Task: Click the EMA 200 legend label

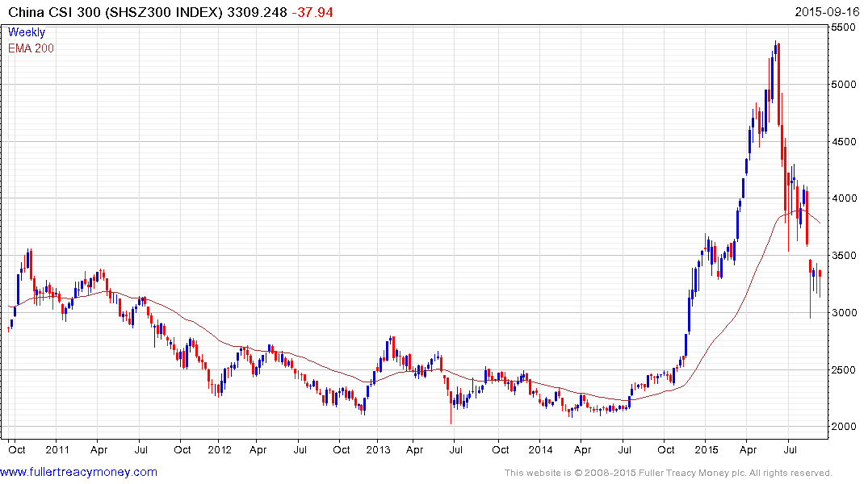Action: (x=31, y=48)
